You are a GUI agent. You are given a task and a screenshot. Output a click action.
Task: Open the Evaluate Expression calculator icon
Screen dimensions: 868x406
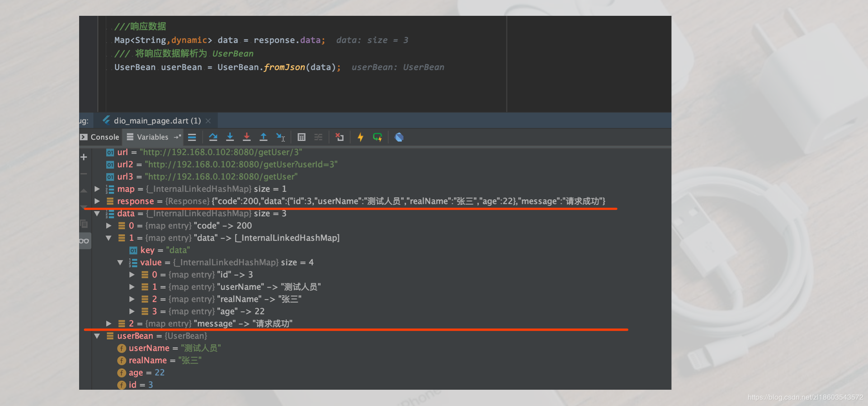302,137
